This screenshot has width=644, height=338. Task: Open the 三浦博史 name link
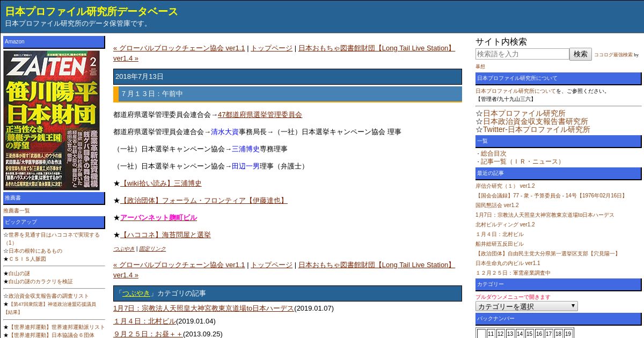[x=246, y=149]
